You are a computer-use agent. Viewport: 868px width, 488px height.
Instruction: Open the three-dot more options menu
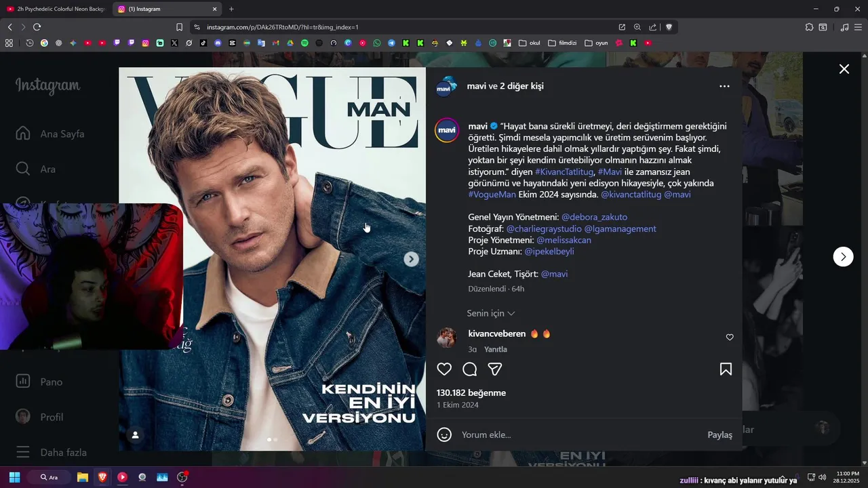point(724,86)
